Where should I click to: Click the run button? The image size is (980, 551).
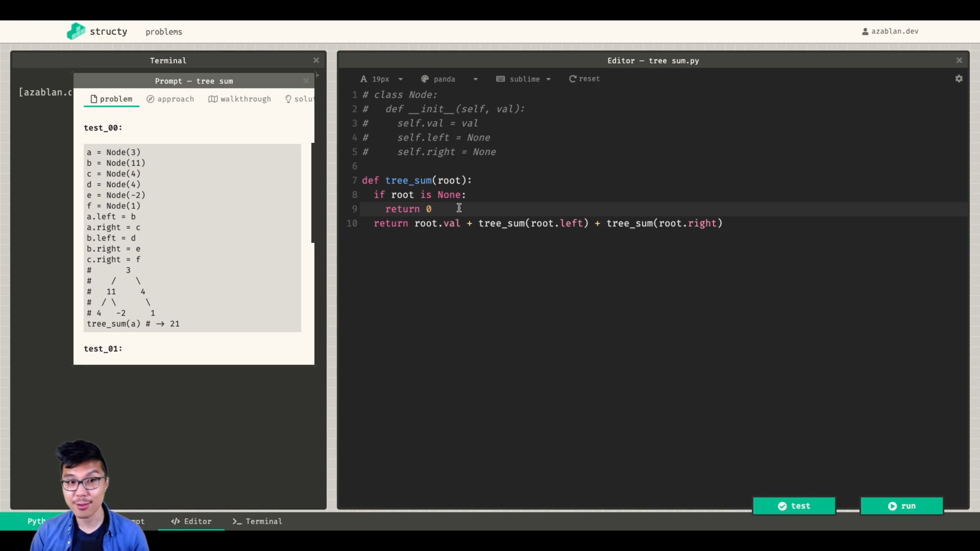(902, 506)
